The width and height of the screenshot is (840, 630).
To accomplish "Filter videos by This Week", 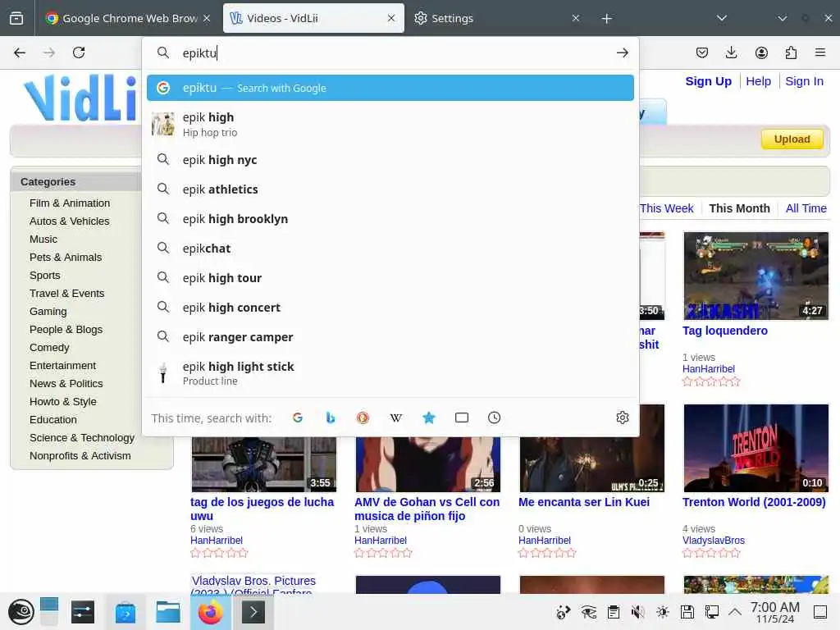I will point(666,208).
